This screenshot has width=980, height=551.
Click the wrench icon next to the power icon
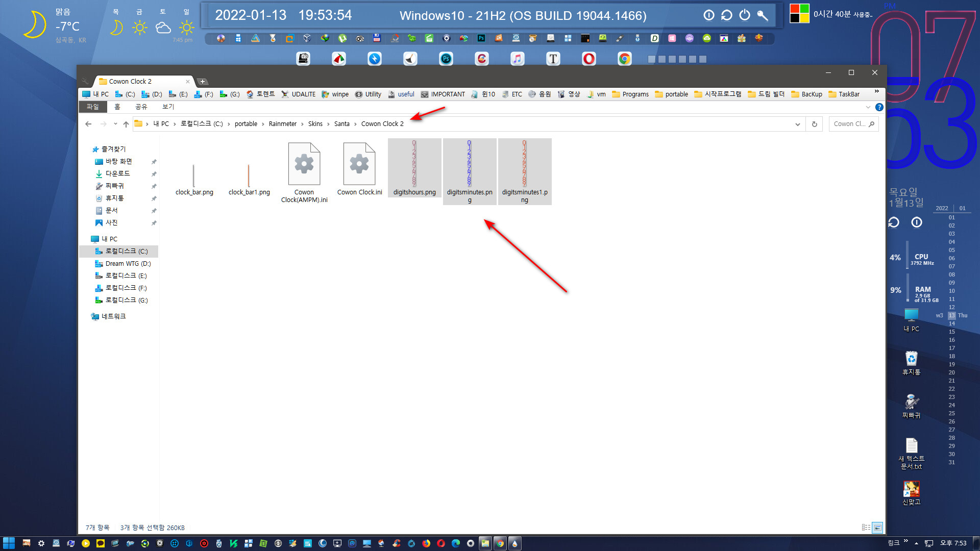pos(763,15)
